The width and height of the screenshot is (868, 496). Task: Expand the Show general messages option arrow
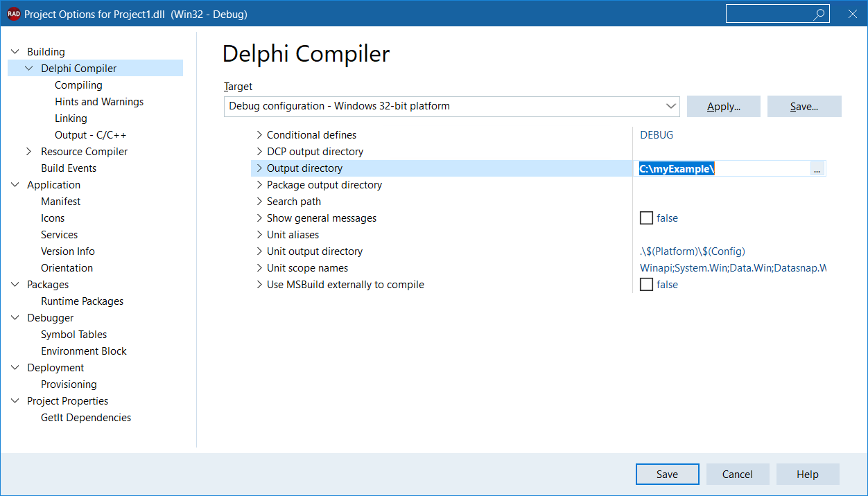[259, 218]
